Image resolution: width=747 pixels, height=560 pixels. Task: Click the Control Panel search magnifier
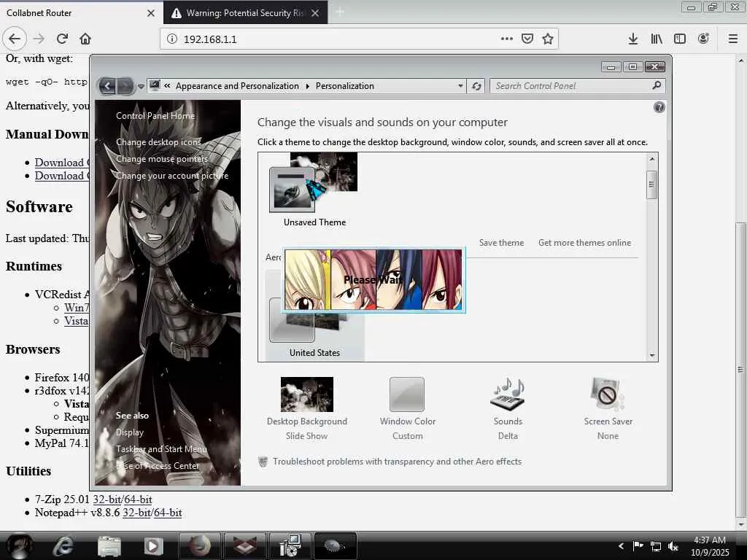tap(657, 86)
